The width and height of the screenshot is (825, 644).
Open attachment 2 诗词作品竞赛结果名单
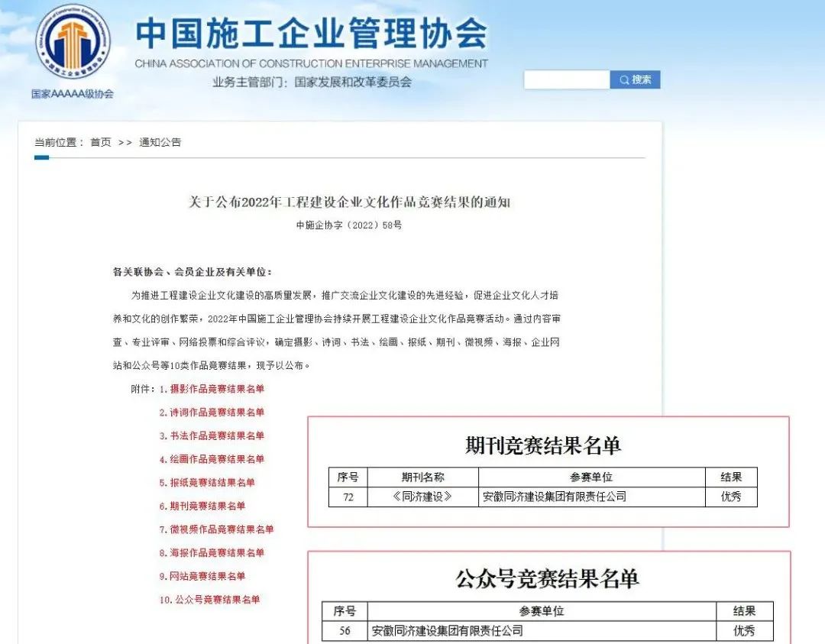coord(212,413)
